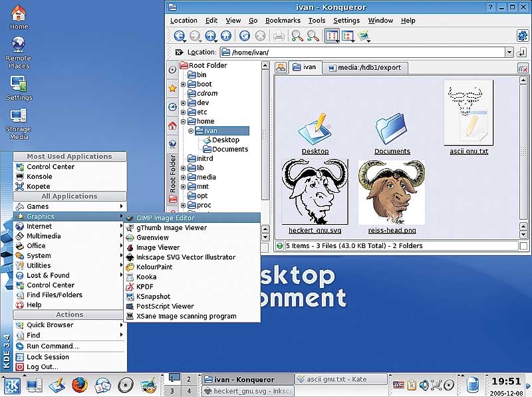The image size is (532, 397).
Task: Expand the lib folder node
Action: (184, 168)
